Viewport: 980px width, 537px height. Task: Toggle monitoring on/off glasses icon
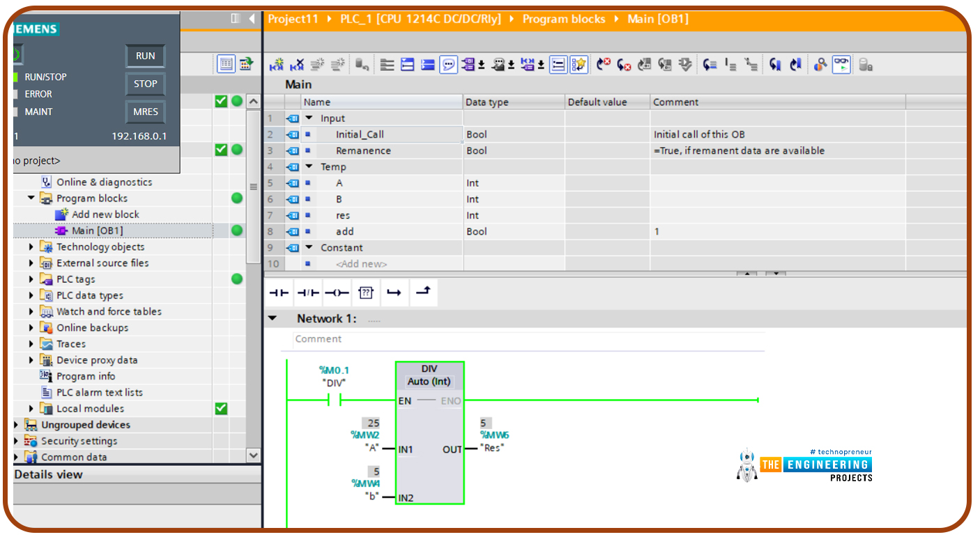(842, 65)
